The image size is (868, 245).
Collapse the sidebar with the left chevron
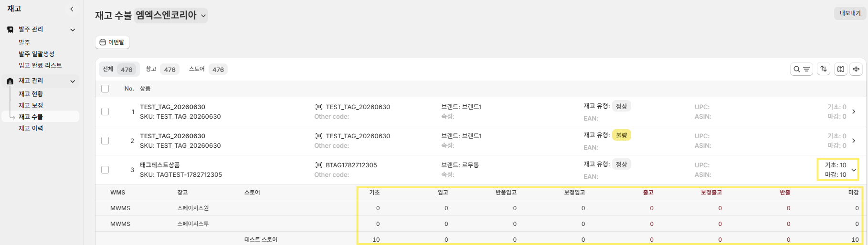pos(72,9)
